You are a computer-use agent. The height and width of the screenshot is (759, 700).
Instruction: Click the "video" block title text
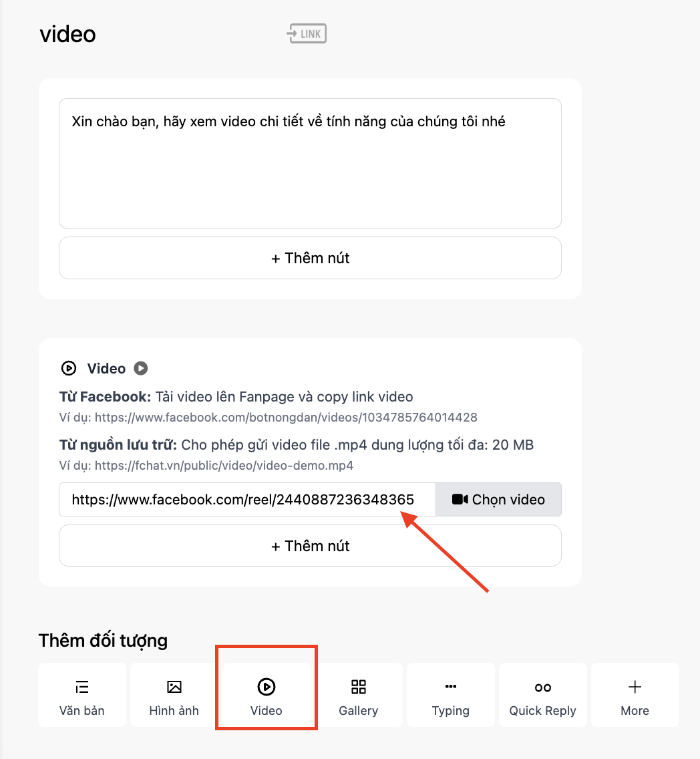(x=68, y=34)
